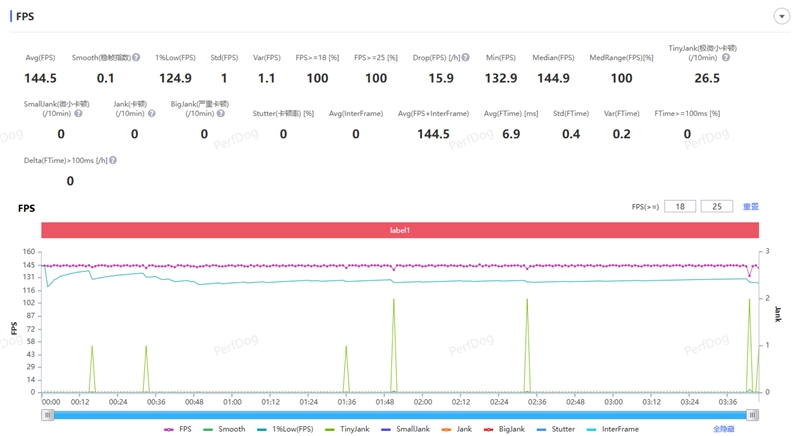Click help icon beside BigJank (/10min)
Screen dimensions: 800x436
[220, 114]
